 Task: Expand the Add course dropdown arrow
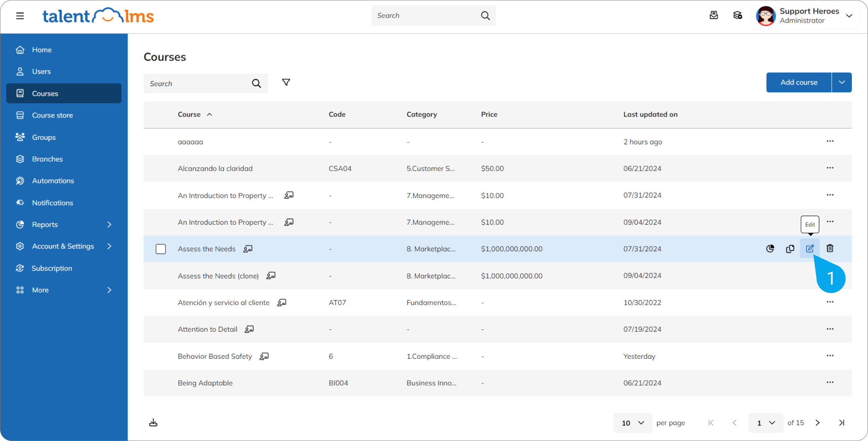[842, 82]
